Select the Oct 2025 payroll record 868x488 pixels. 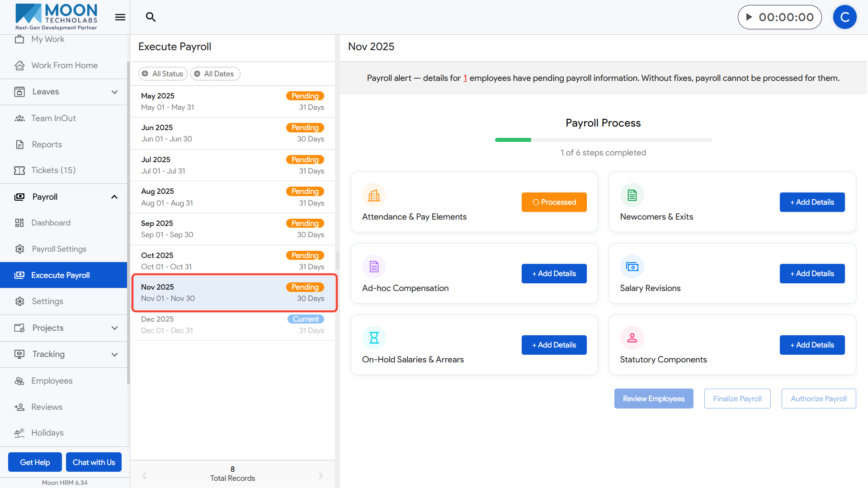(232, 261)
